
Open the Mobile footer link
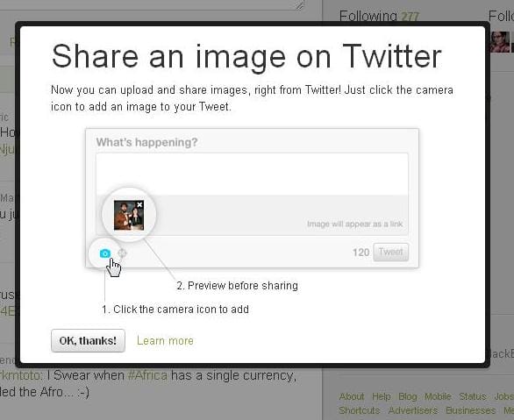(x=438, y=396)
